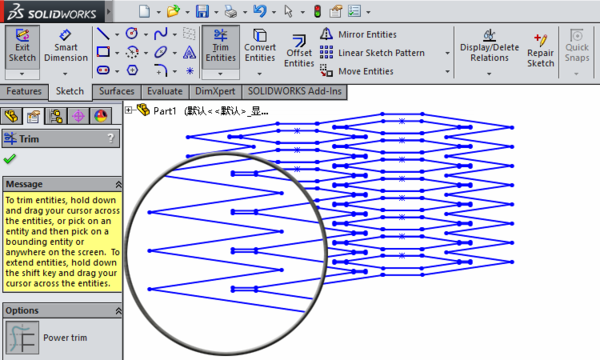Click the File Properties icon
The width and height of the screenshot is (600, 360).
point(336,11)
